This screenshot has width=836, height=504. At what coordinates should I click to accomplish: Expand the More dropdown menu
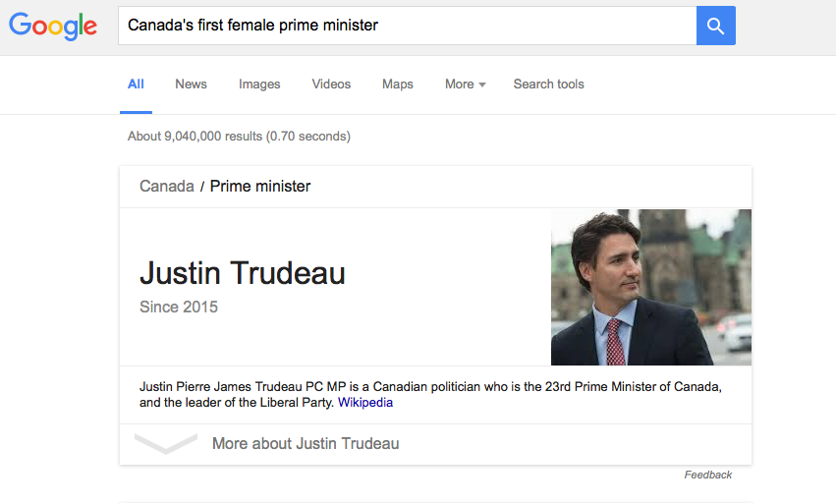pos(465,84)
